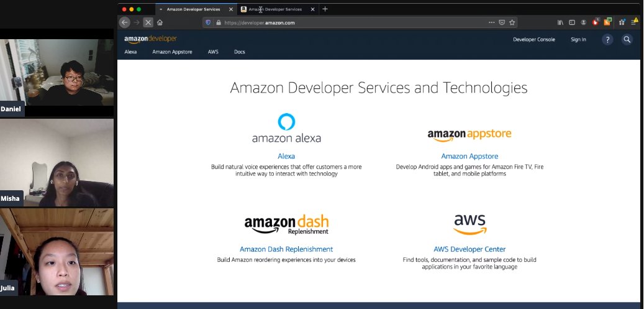Click the aws logo

click(x=469, y=224)
